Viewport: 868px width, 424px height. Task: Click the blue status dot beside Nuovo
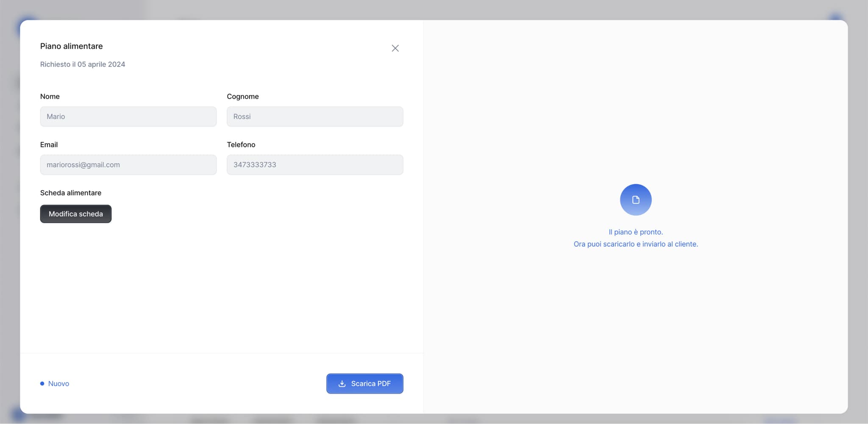pos(42,384)
